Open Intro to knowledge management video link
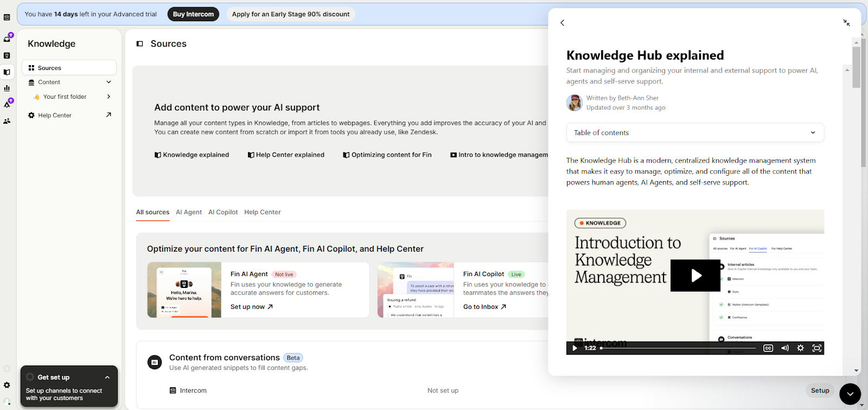The image size is (868, 410). point(499,155)
